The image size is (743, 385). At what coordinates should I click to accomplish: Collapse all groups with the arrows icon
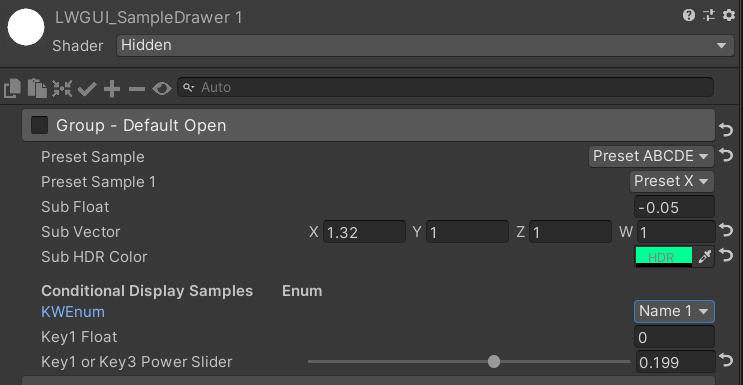coord(62,89)
